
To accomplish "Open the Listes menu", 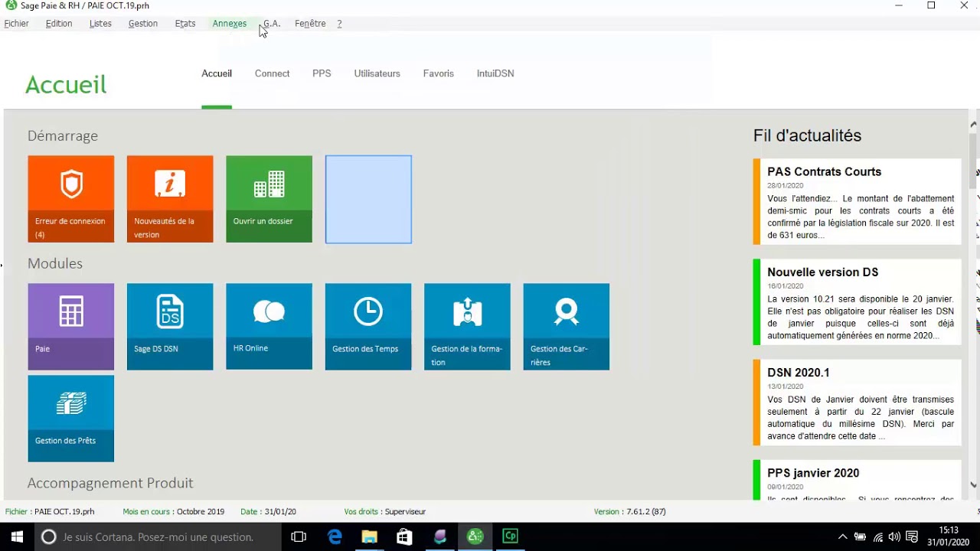I will coord(100,24).
